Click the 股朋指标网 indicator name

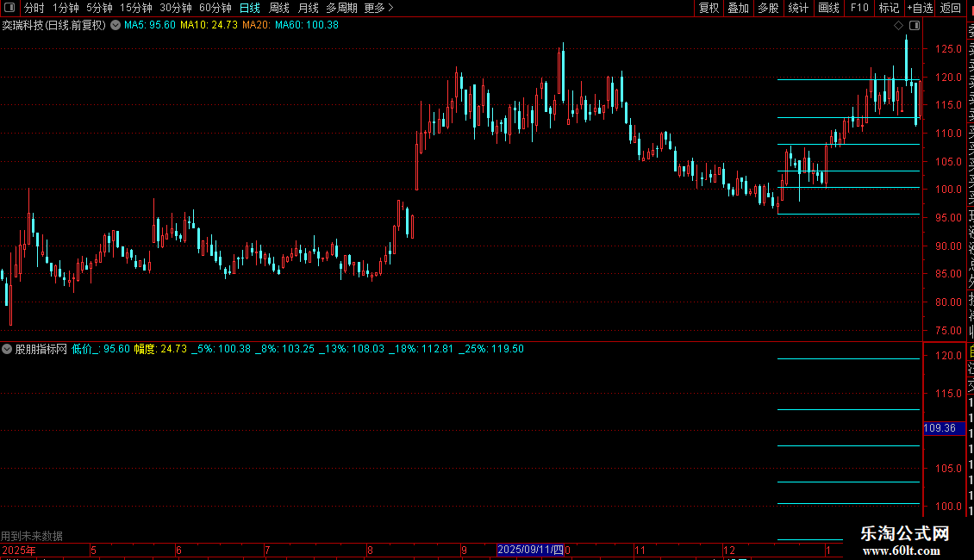tap(41, 349)
